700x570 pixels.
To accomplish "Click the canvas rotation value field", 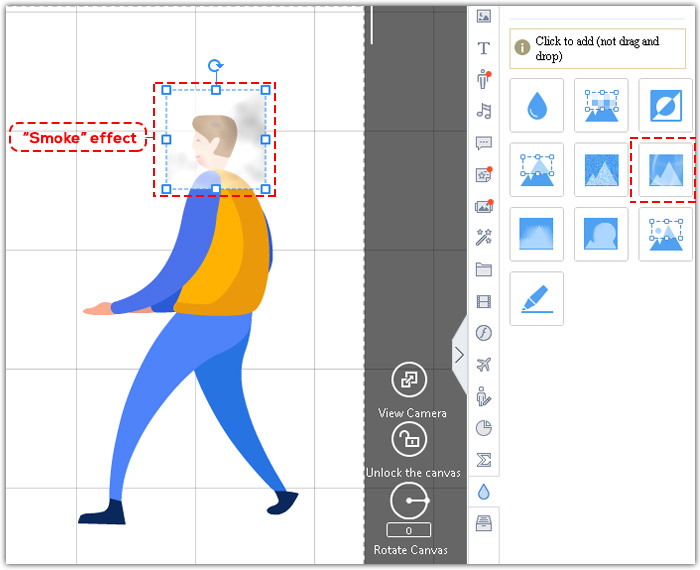I will point(408,530).
